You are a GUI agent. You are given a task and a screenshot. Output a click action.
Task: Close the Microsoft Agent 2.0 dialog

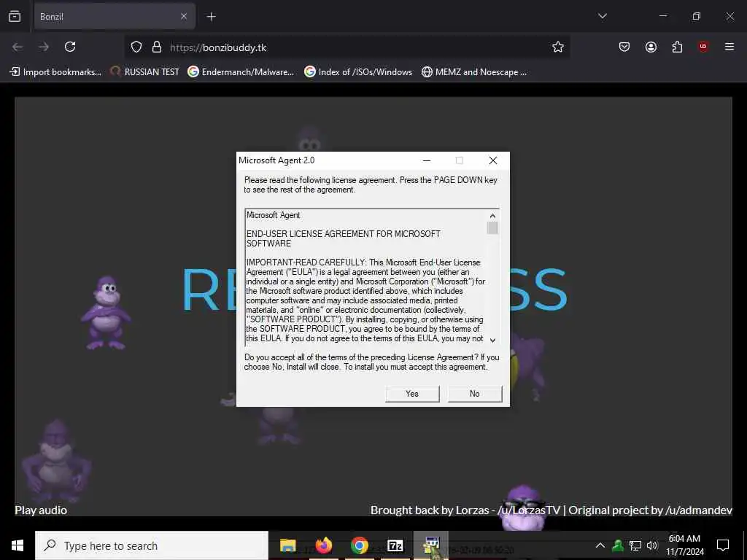(x=493, y=160)
